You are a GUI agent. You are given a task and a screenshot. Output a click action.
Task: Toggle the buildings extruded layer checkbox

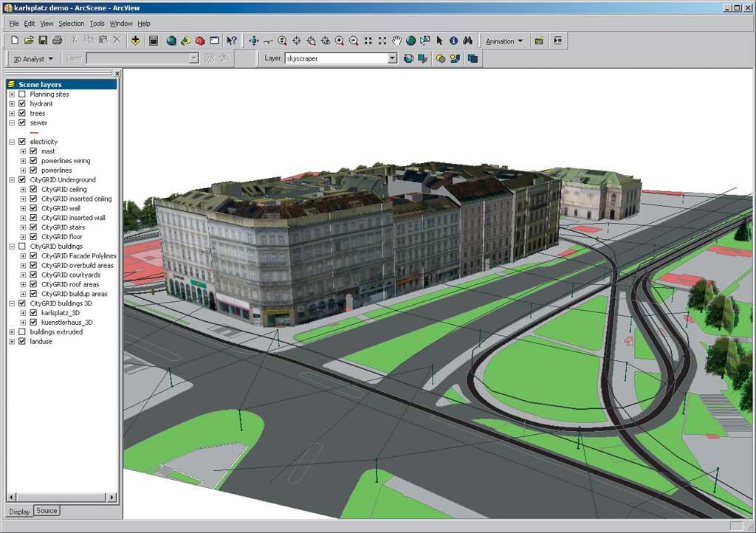tap(22, 332)
